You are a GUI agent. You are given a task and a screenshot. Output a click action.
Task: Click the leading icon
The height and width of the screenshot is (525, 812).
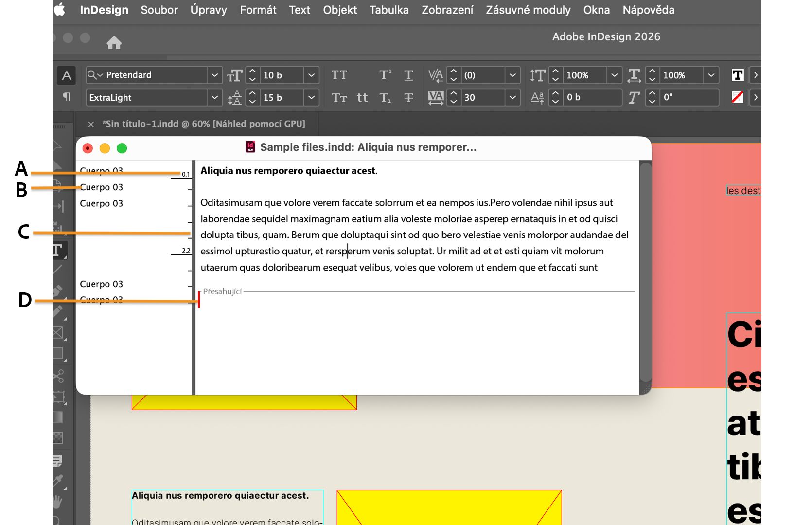235,98
